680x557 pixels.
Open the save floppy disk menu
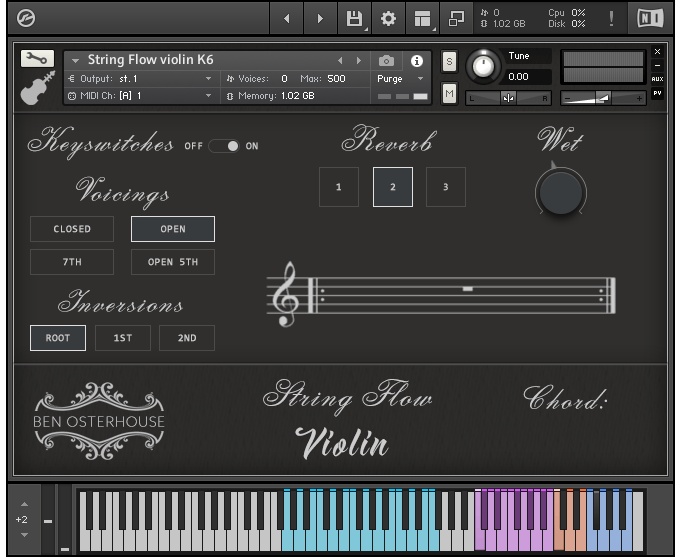[354, 18]
